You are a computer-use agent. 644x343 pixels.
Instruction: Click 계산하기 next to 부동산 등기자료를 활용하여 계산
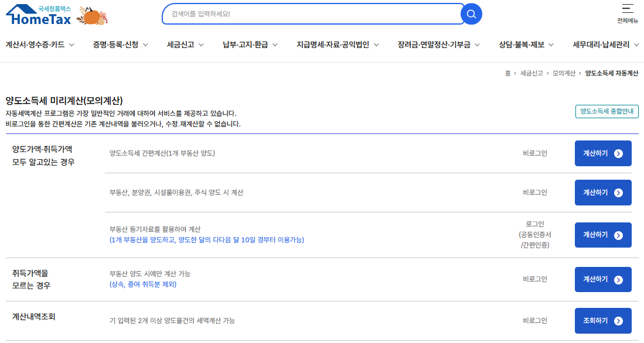click(603, 235)
